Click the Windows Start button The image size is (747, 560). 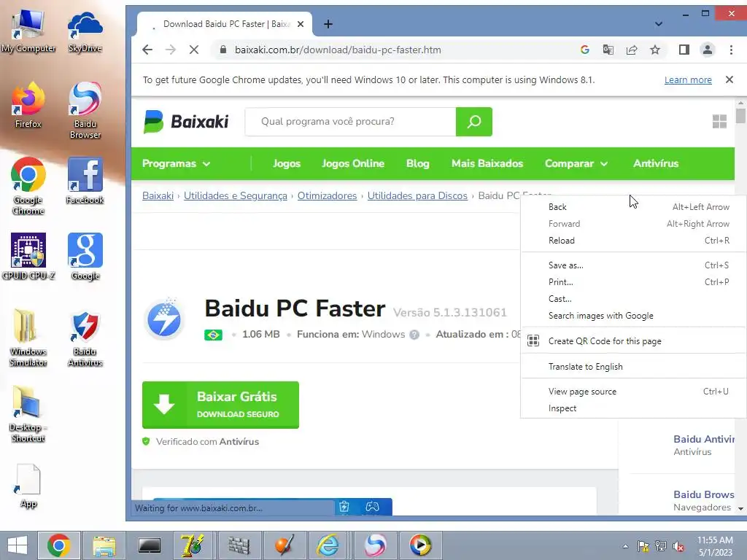[18, 545]
